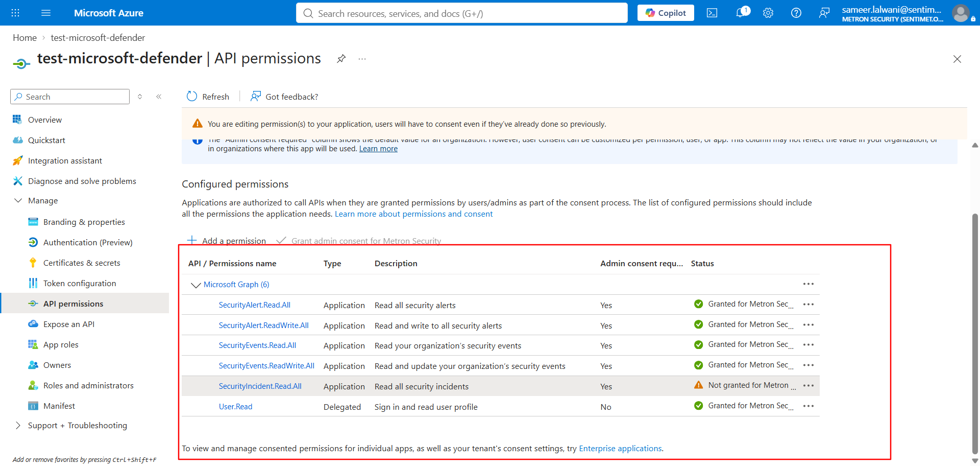Click the Refresh toolbar button

[x=208, y=97]
